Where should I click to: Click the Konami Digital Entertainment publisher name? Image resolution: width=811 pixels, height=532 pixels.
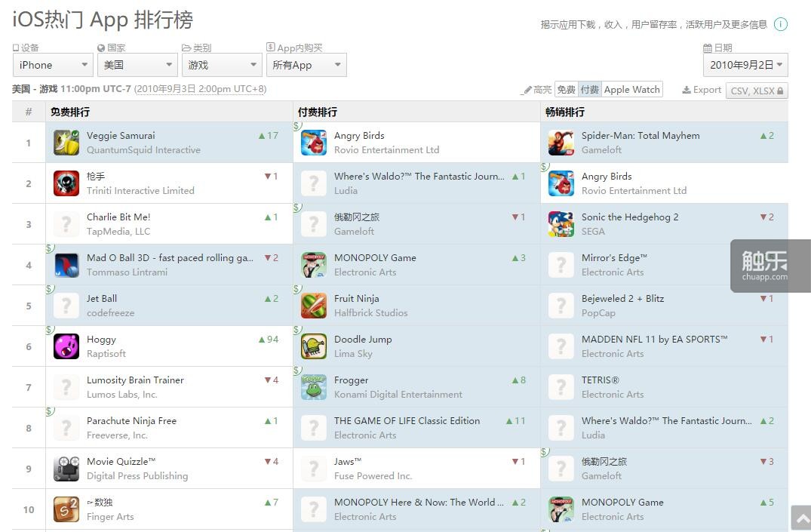coord(398,395)
